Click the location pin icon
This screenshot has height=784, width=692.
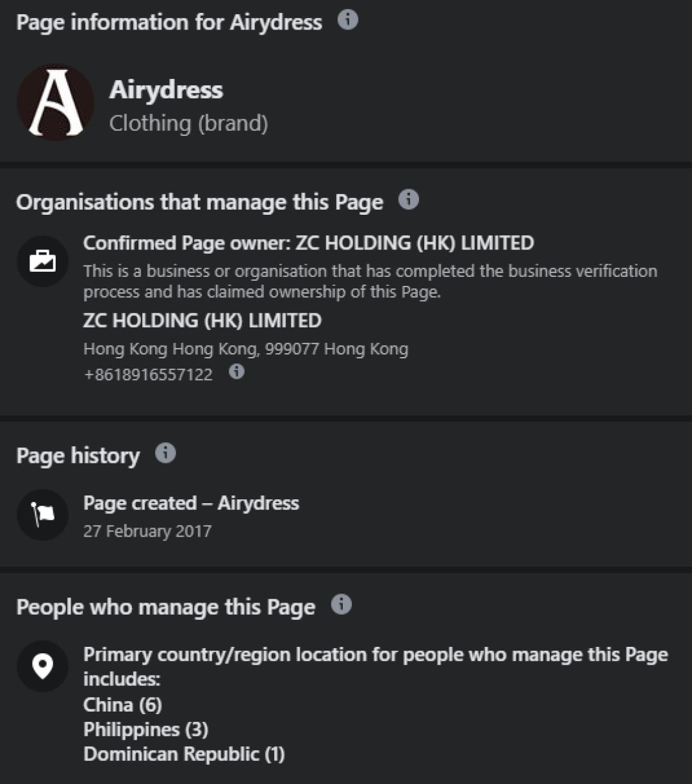pos(42,667)
